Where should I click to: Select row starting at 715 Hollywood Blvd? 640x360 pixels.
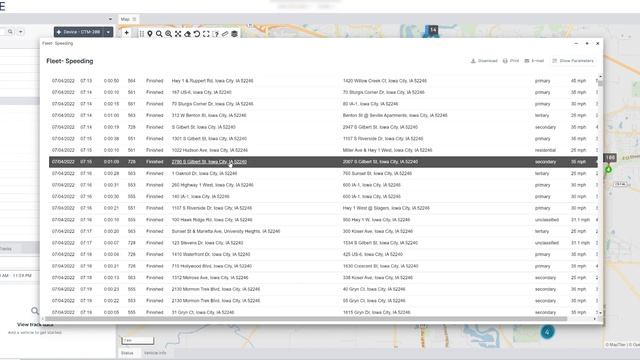(x=323, y=266)
